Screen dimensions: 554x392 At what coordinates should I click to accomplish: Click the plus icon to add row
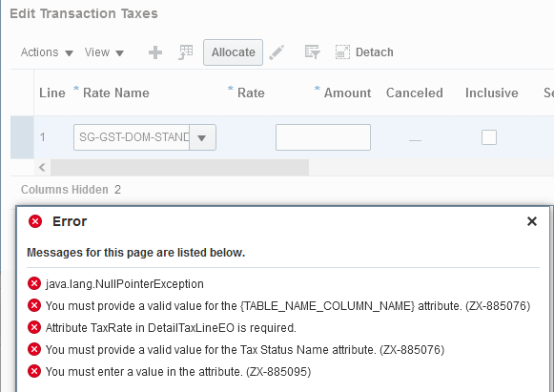(155, 52)
